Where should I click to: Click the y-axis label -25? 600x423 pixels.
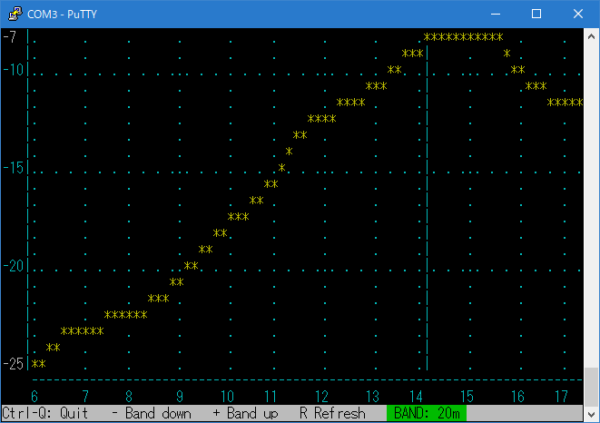(x=14, y=362)
